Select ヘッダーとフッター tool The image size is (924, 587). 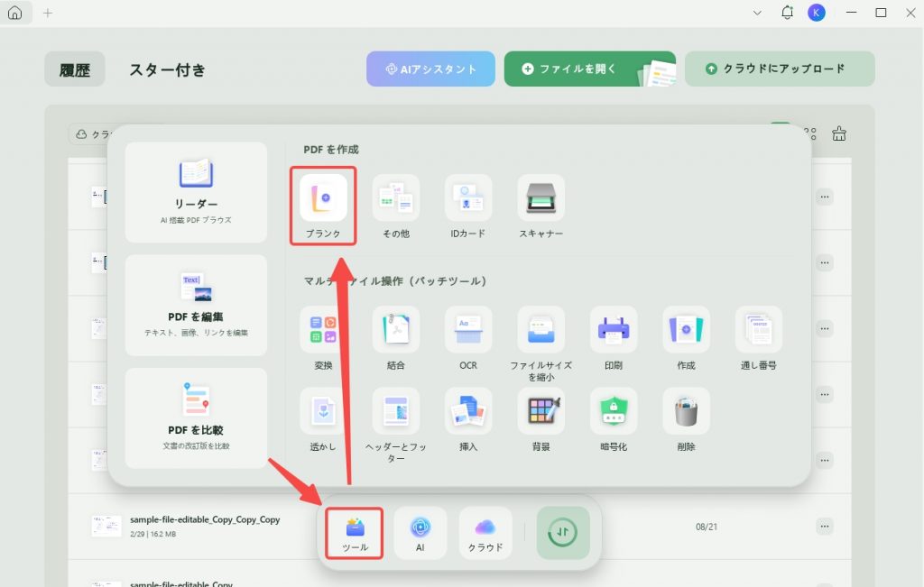point(396,425)
